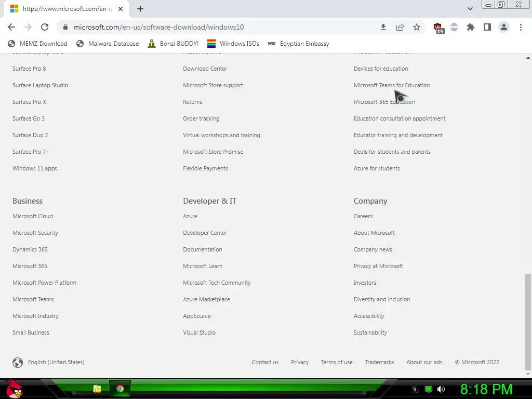
Task: Open Terms of use link
Action: (337, 362)
